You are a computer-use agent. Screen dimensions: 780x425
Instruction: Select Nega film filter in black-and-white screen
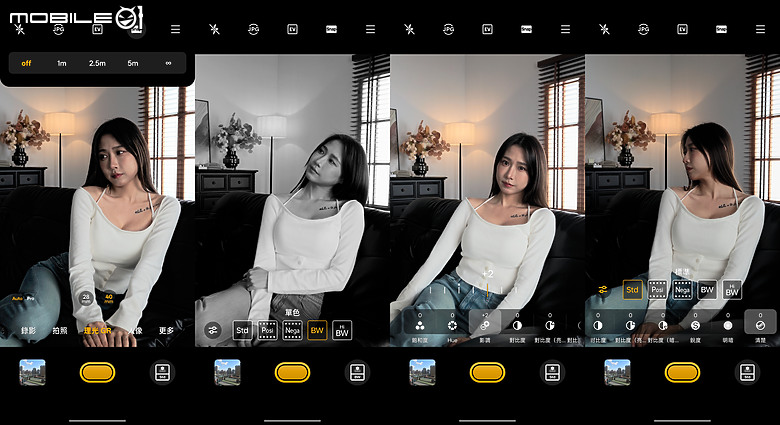[x=292, y=330]
